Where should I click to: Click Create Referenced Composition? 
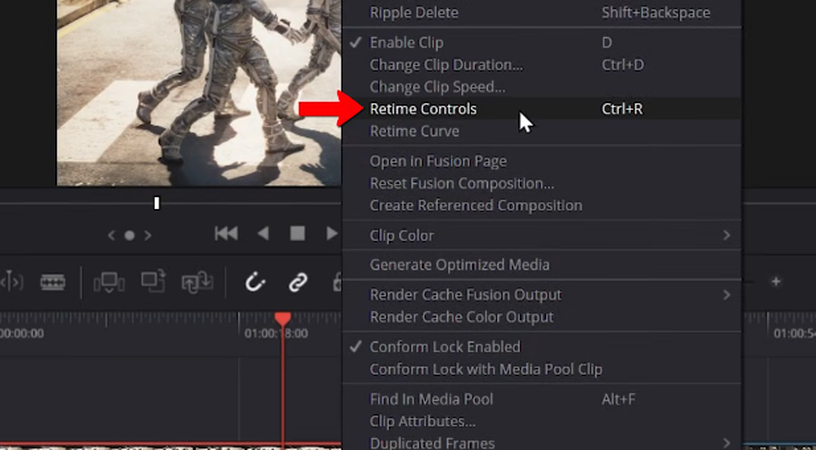(541, 205)
